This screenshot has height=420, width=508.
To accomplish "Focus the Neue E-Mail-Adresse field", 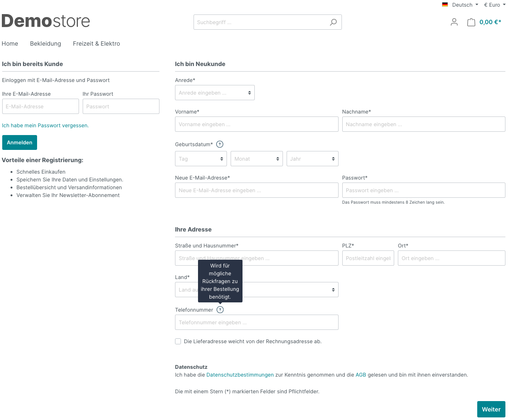I will (x=257, y=190).
